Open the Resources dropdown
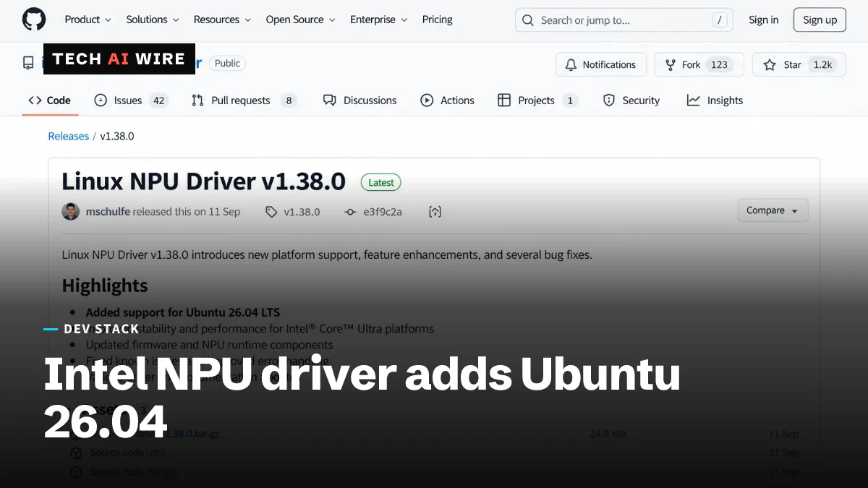The height and width of the screenshot is (488, 868). pyautogui.click(x=222, y=20)
